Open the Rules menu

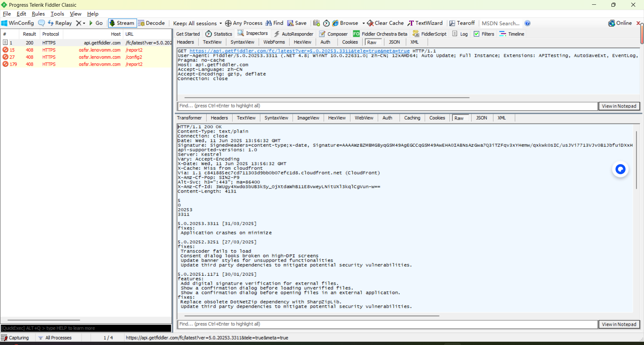click(x=38, y=14)
